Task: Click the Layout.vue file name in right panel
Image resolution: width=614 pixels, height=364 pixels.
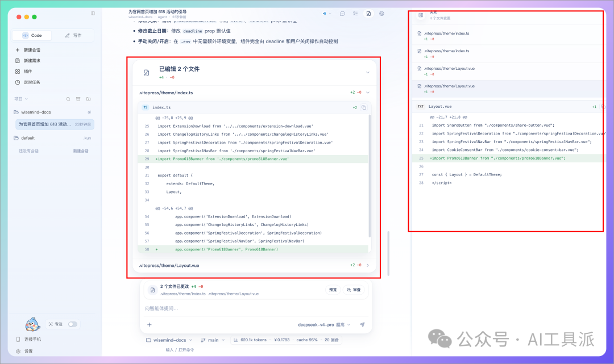Action: tap(440, 106)
